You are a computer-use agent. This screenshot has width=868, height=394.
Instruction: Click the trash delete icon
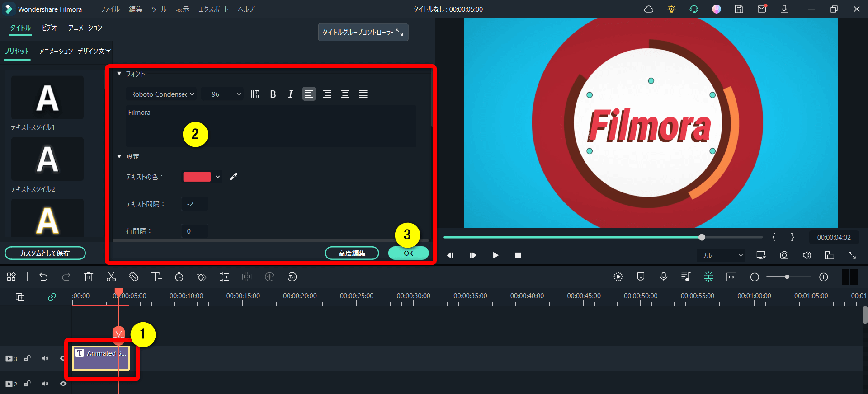(89, 277)
